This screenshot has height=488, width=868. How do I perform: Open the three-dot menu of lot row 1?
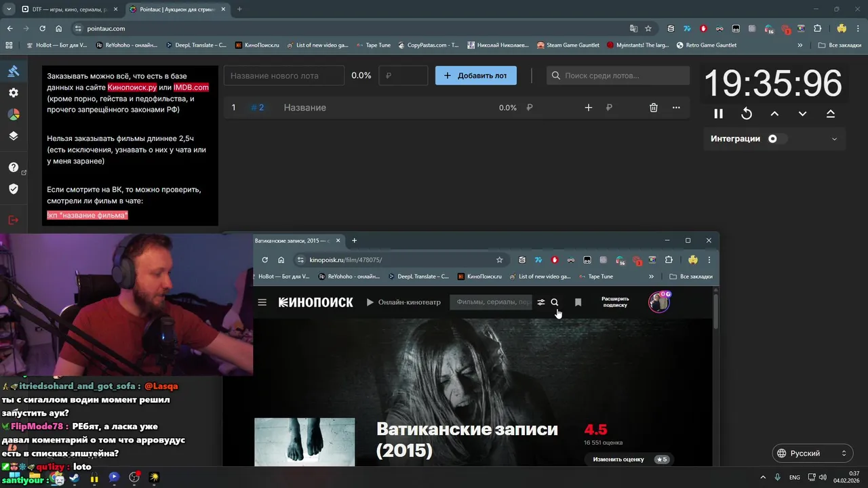(x=676, y=108)
